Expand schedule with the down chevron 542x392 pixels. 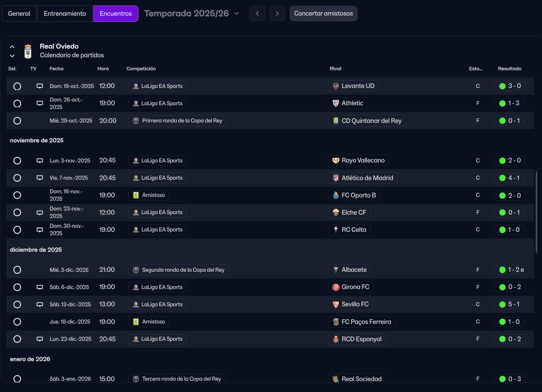pyautogui.click(x=12, y=56)
